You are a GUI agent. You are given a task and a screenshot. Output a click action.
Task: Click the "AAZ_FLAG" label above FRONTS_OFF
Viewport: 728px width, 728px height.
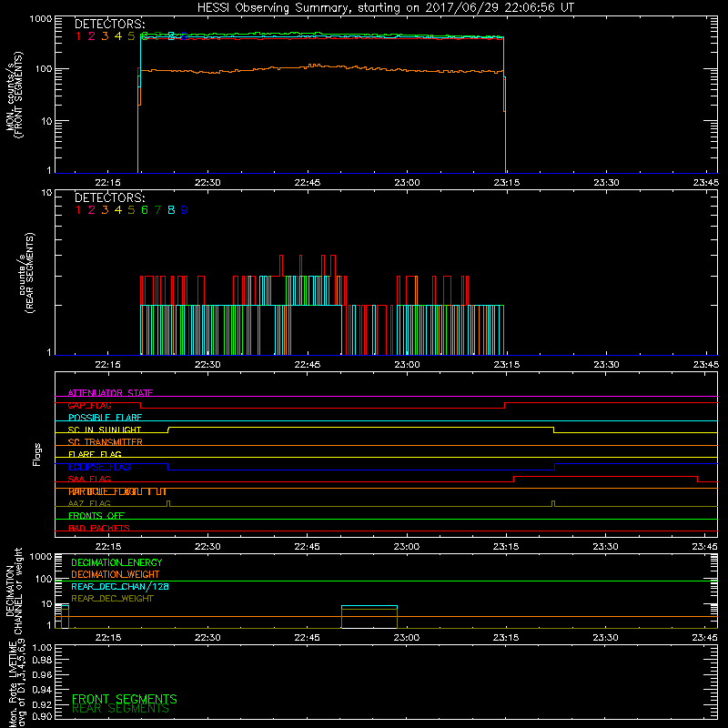point(89,503)
